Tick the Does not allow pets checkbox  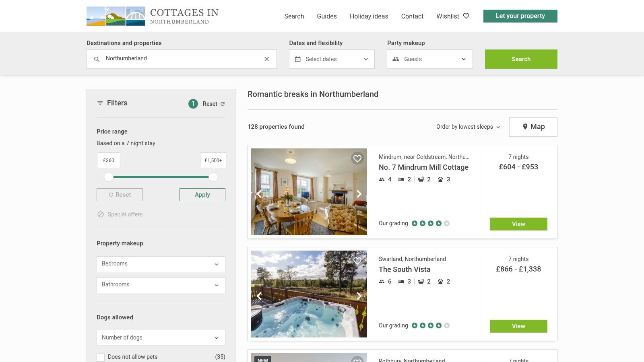click(x=101, y=357)
